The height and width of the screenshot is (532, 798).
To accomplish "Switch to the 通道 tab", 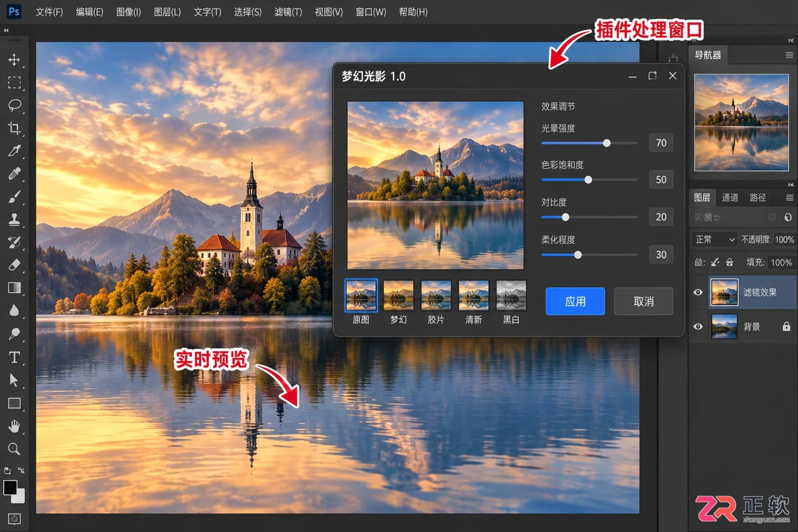I will [730, 198].
